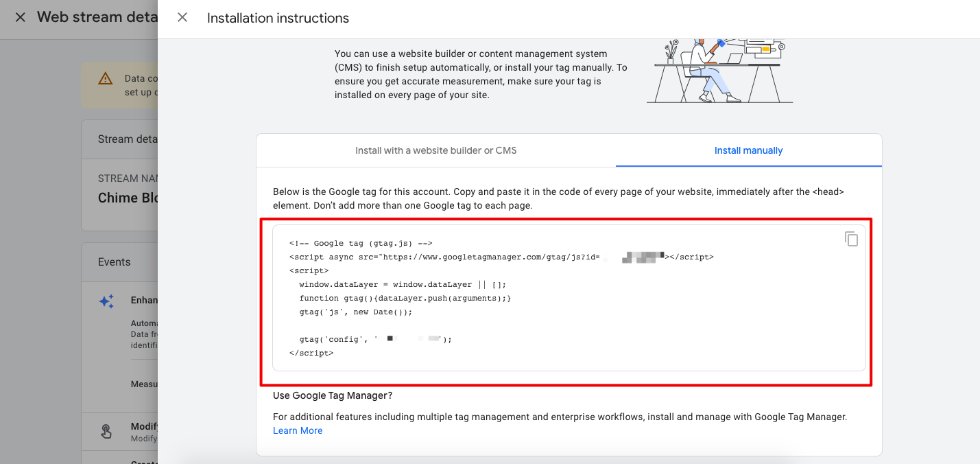Close the Web stream details page

pos(20,17)
